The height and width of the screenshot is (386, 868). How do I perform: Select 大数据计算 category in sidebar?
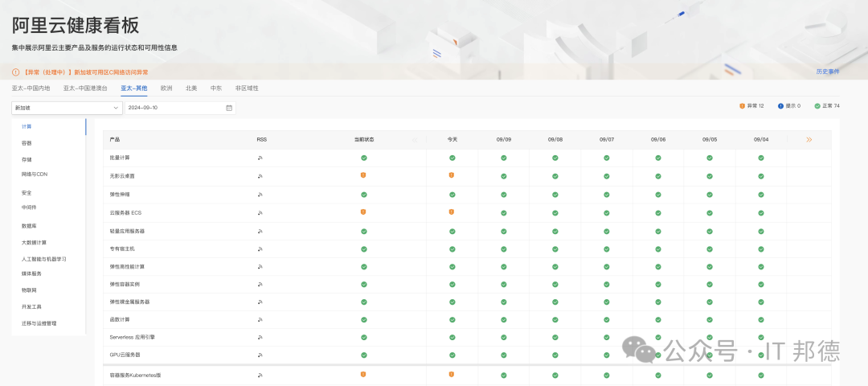[34, 243]
